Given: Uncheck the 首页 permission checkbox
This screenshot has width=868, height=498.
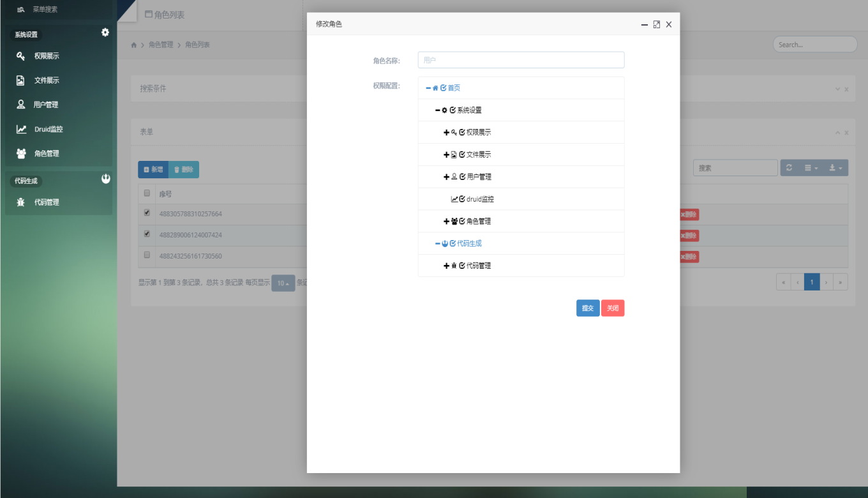Looking at the screenshot, I should pos(444,88).
